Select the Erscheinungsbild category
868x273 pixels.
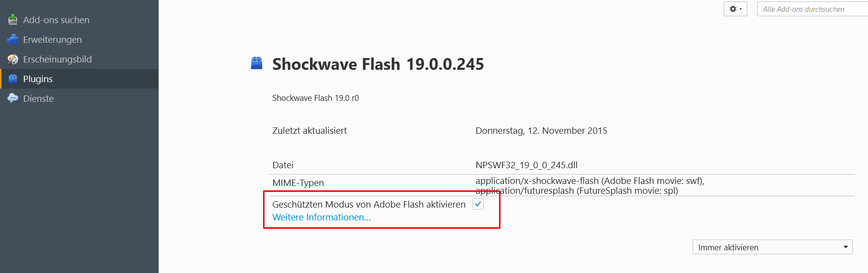point(57,59)
